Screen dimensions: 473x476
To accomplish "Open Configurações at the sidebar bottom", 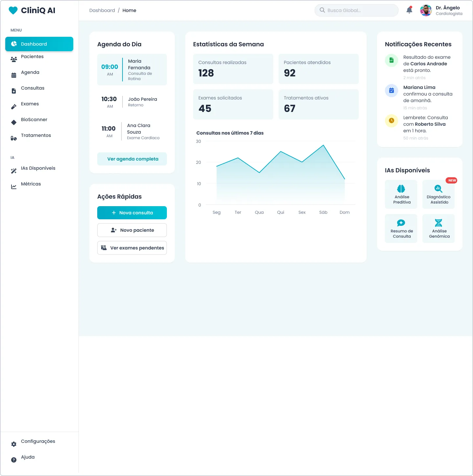I will 38,442.
